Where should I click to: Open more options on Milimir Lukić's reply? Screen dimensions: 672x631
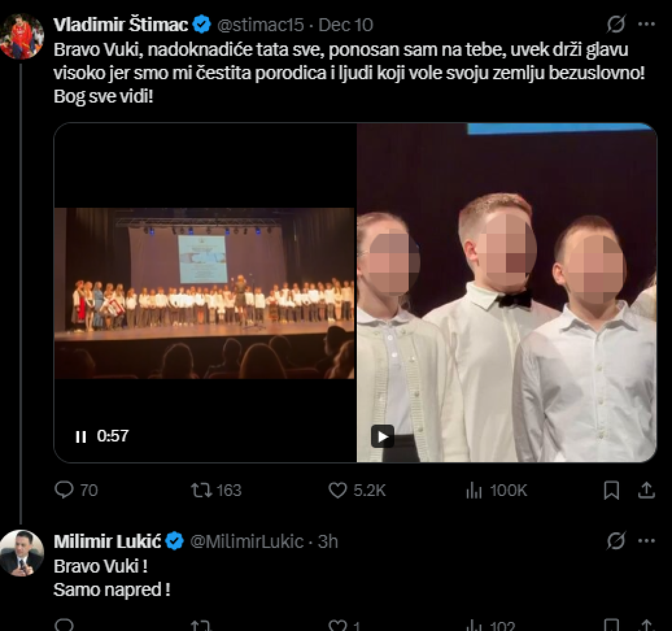pyautogui.click(x=647, y=541)
